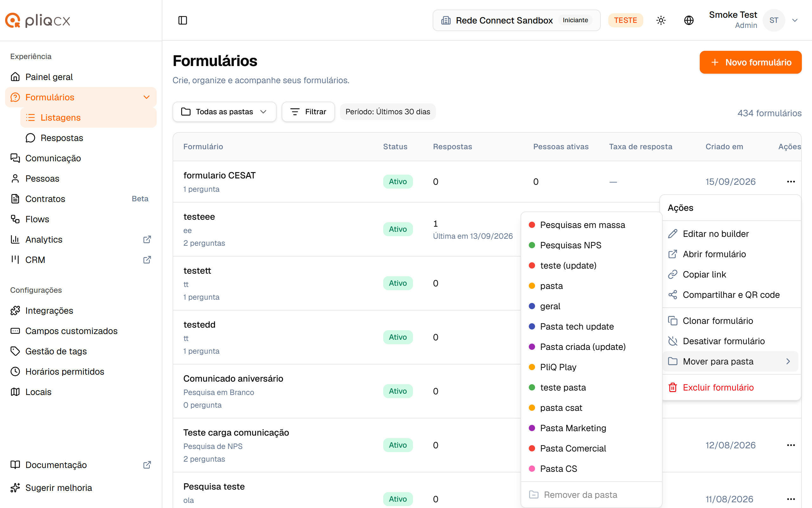Click Período: Últimos 30 dias chip
The width and height of the screenshot is (812, 508).
(388, 111)
